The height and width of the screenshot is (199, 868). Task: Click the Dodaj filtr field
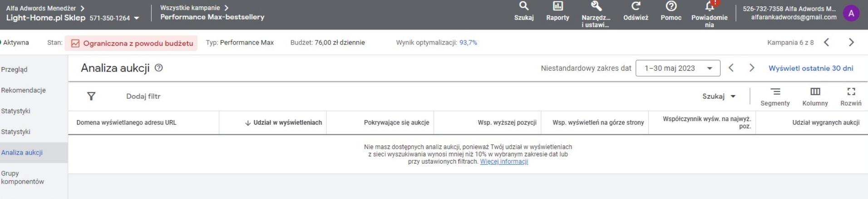tap(143, 96)
